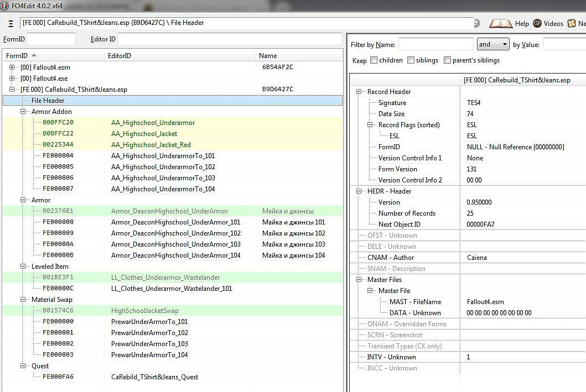Select the CNAM - Author row

pos(390,258)
